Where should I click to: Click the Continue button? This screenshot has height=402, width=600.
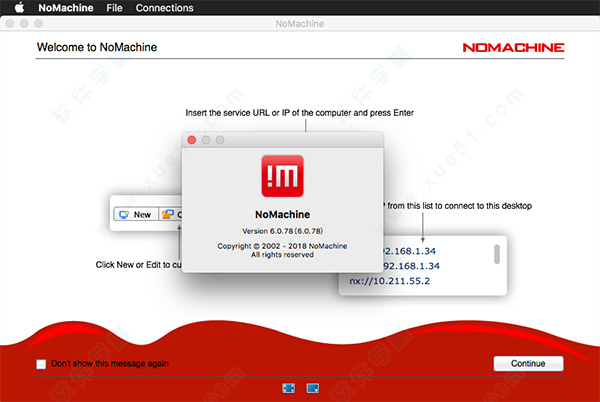point(528,363)
